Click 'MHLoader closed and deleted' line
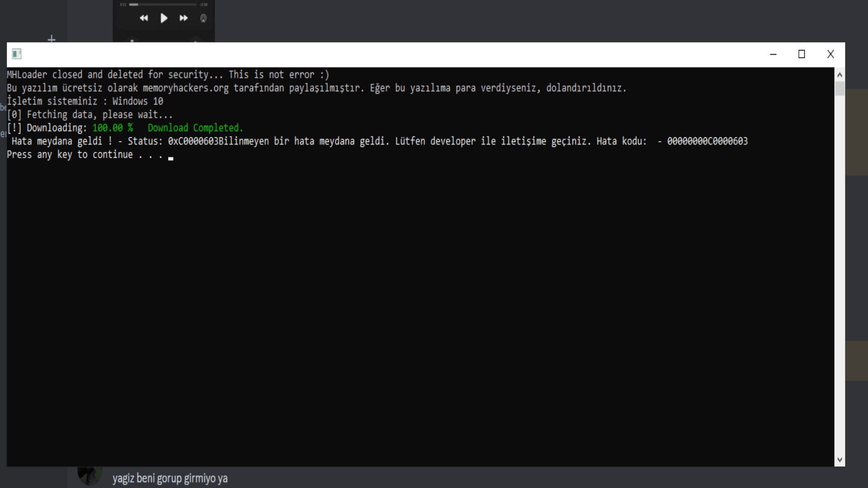 (168, 75)
